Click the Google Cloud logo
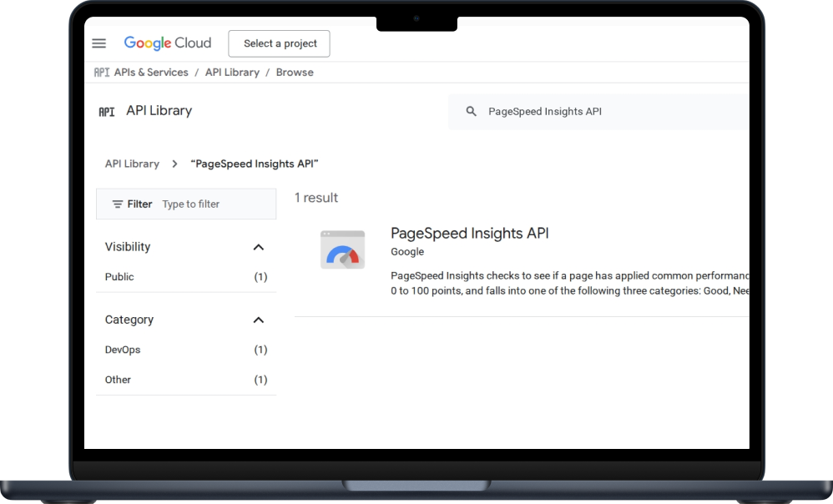Image resolution: width=833 pixels, height=504 pixels. point(167,43)
